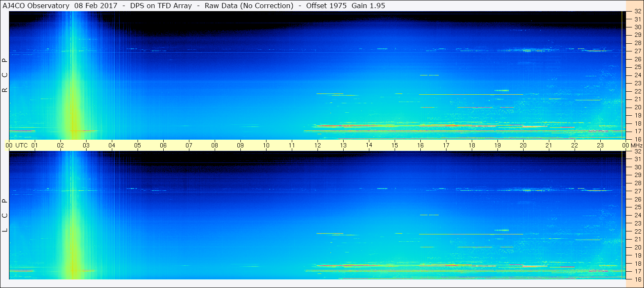Select the 09 hour tick on time axis
644x288 pixels.
point(240,145)
